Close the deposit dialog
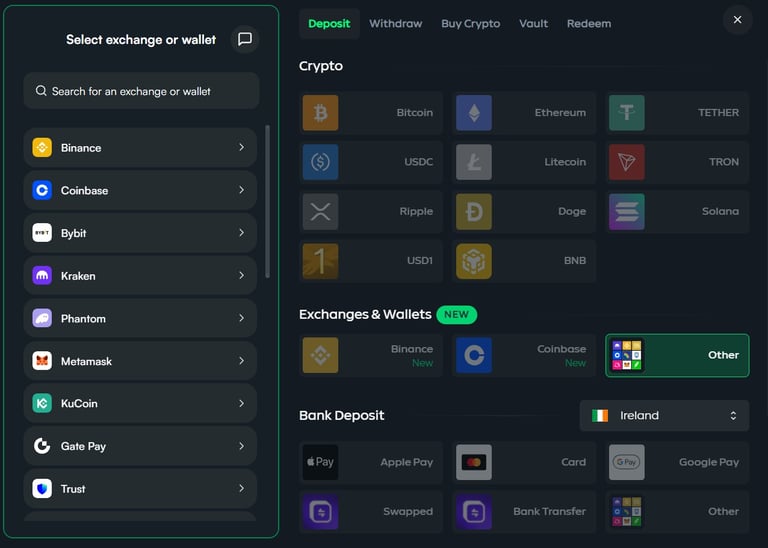 click(737, 20)
